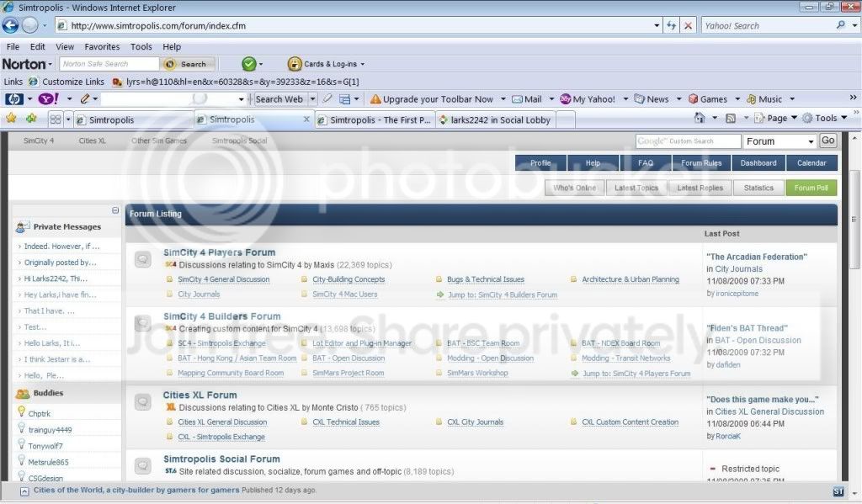Image resolution: width=862 pixels, height=504 pixels.
Task: Click the Forum Poll button
Action: 811,188
